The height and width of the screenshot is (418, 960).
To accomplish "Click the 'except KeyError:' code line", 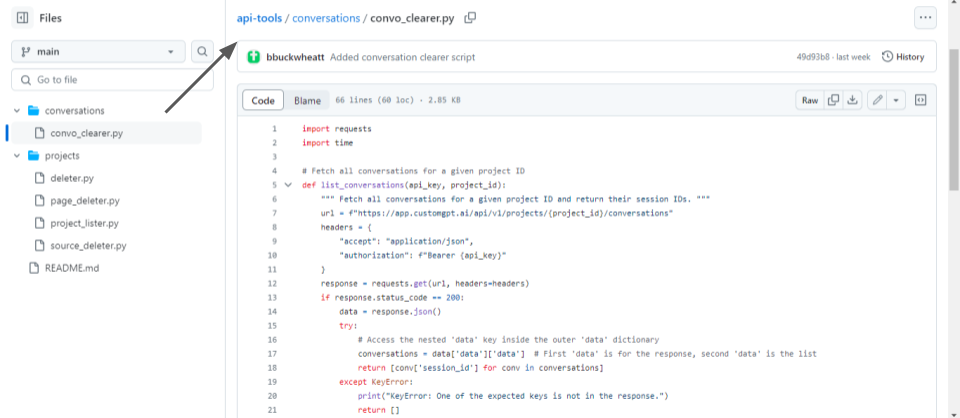I will (x=374, y=382).
